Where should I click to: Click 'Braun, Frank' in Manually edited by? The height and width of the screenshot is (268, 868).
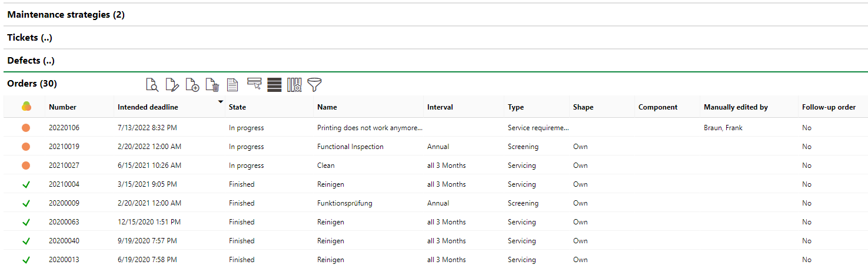(x=723, y=128)
